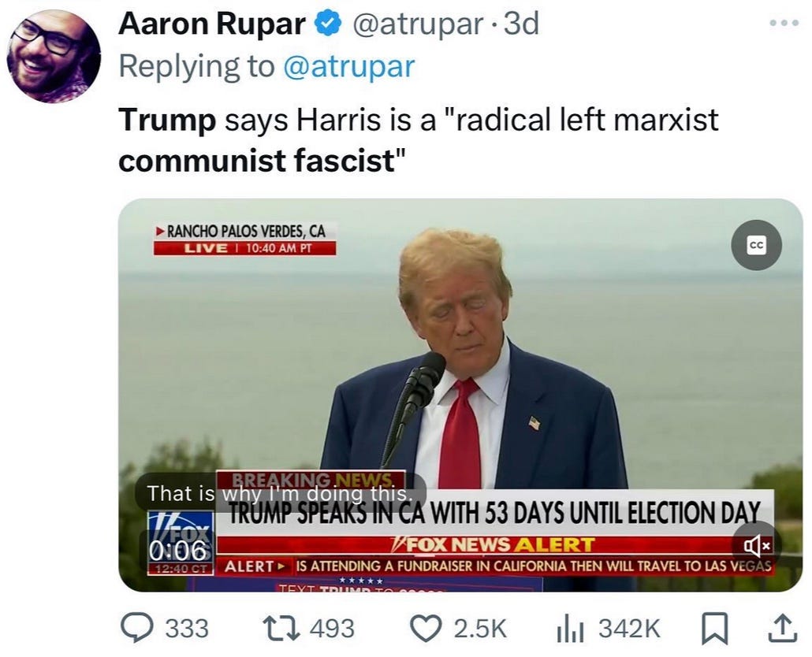The height and width of the screenshot is (657, 812).
Task: Click the Aaron Rupar display name
Action: tap(212, 24)
